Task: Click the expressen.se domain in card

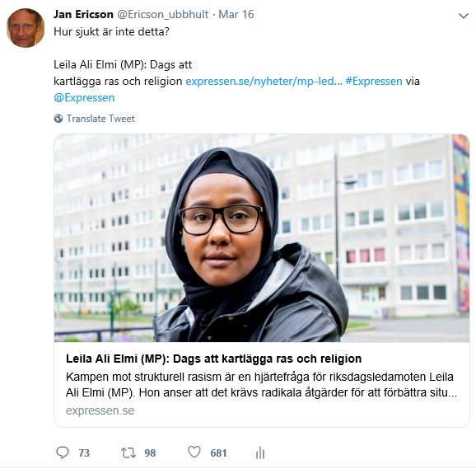Action: click(100, 410)
